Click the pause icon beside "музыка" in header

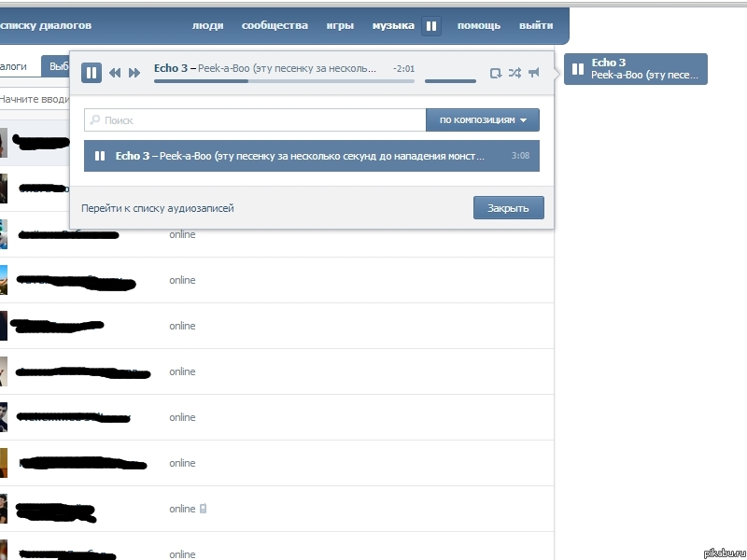pyautogui.click(x=431, y=26)
